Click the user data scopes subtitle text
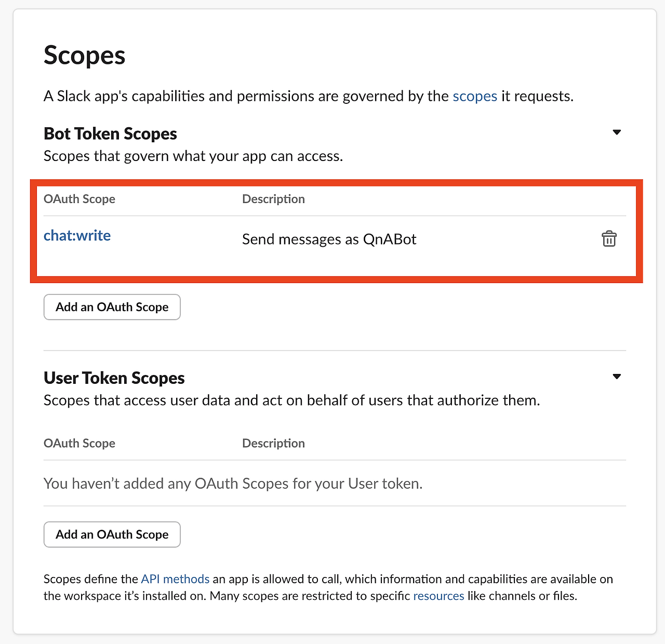665x644 pixels. pyautogui.click(x=291, y=400)
